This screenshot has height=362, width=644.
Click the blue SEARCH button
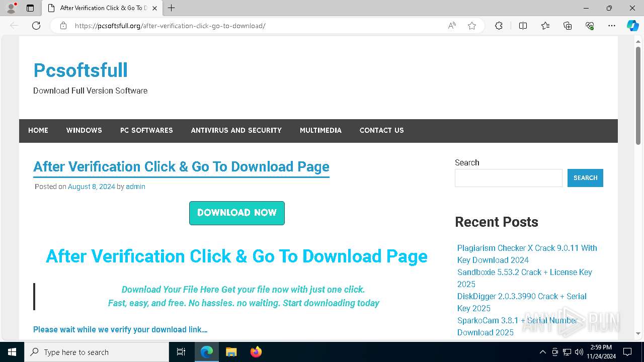pyautogui.click(x=585, y=178)
